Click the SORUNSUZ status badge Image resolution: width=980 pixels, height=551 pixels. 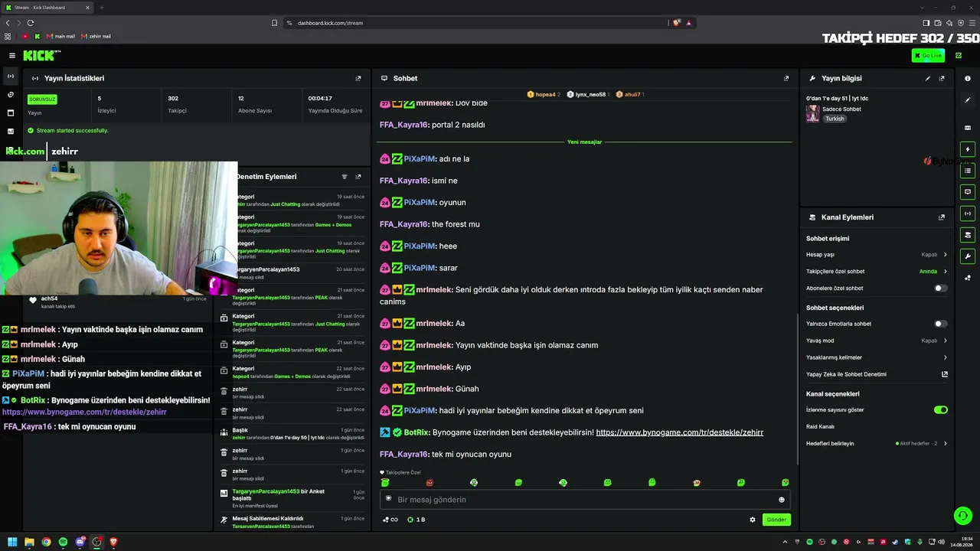click(42, 99)
